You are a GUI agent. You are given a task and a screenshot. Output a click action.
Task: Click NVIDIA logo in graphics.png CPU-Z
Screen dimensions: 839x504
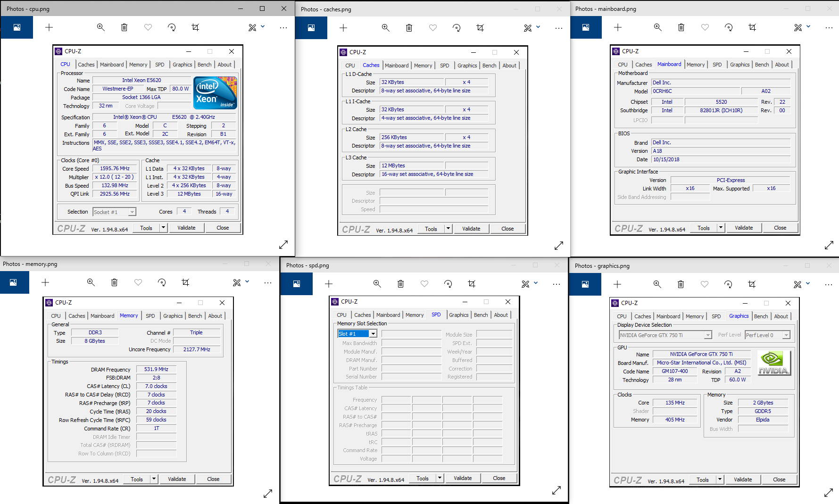coord(773,363)
